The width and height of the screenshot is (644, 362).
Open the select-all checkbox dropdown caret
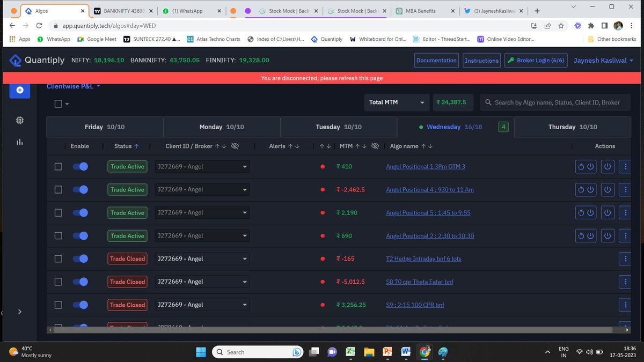67,105
